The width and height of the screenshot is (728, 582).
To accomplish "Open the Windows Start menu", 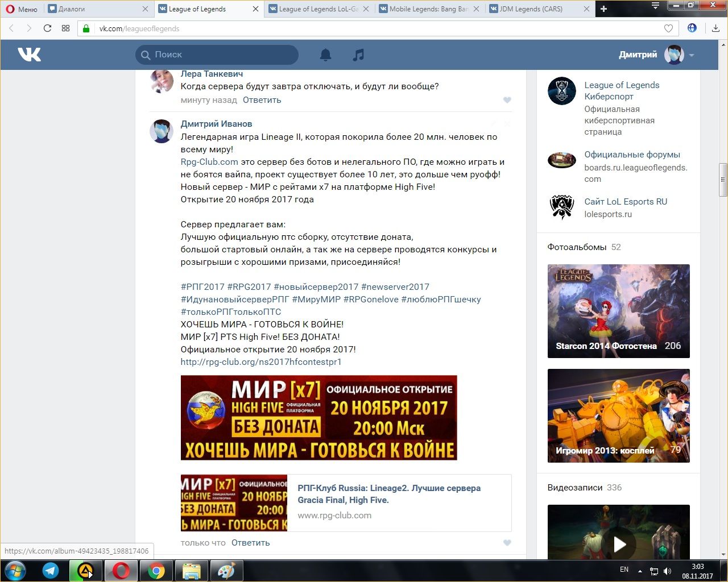I will coord(15,571).
